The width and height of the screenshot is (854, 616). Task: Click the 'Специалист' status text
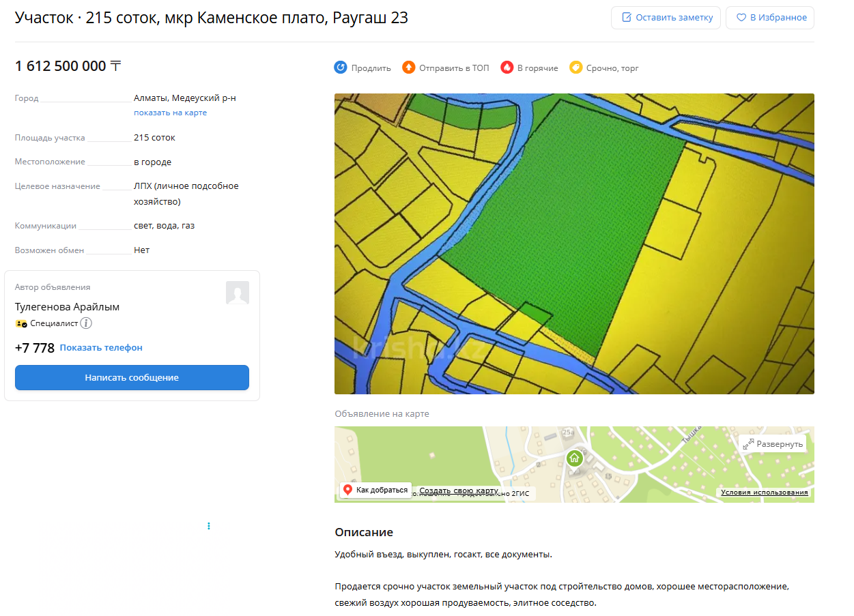click(x=54, y=323)
